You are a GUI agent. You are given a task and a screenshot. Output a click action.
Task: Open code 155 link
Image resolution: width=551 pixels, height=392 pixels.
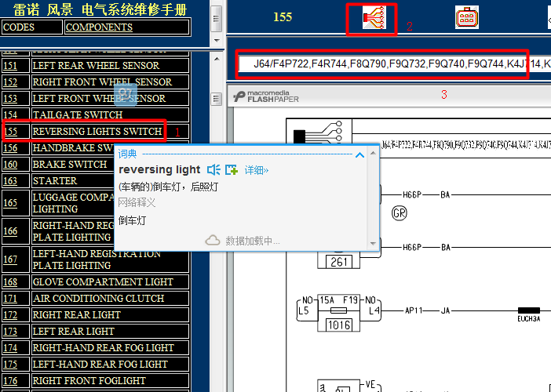10,132
